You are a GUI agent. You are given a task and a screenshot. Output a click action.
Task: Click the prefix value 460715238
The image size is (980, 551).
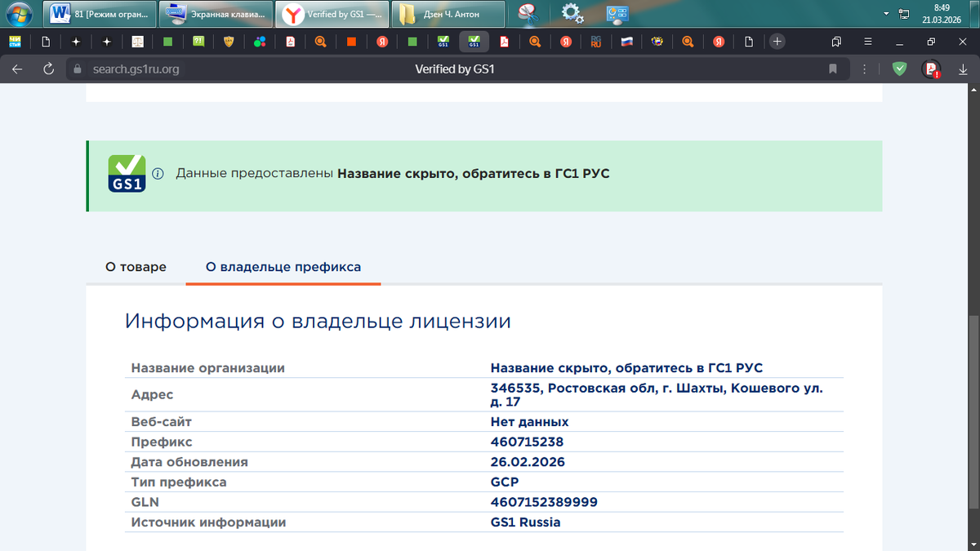[527, 442]
